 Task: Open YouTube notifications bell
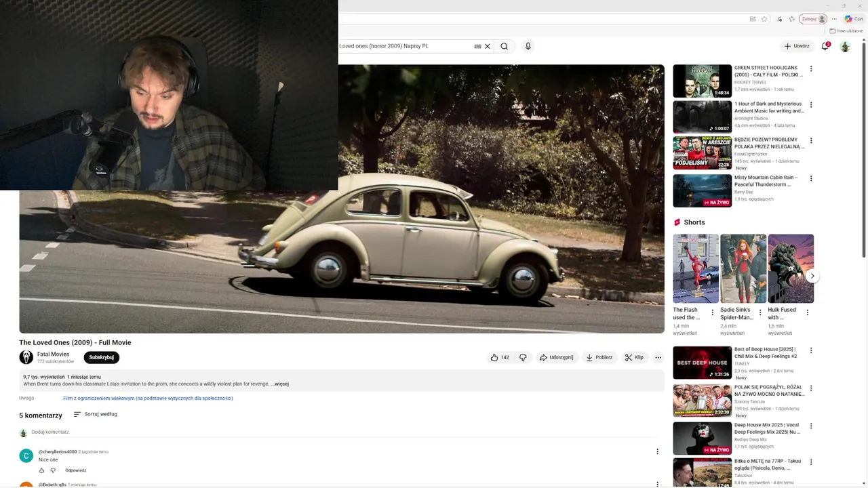pos(825,46)
